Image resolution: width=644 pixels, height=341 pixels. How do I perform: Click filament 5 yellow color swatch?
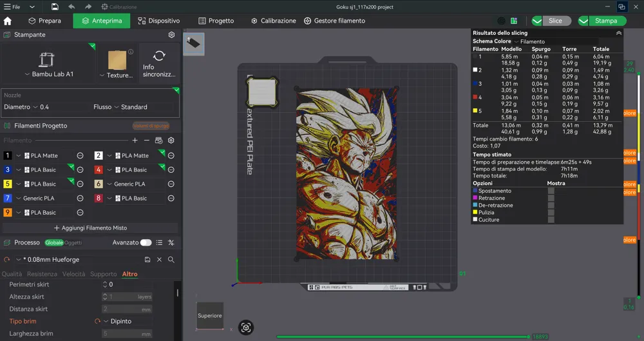point(7,184)
